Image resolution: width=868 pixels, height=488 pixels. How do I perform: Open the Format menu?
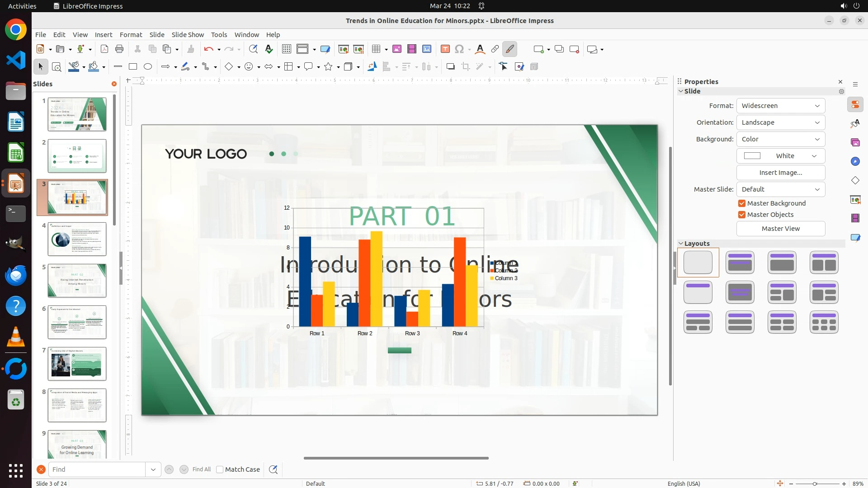coord(131,35)
